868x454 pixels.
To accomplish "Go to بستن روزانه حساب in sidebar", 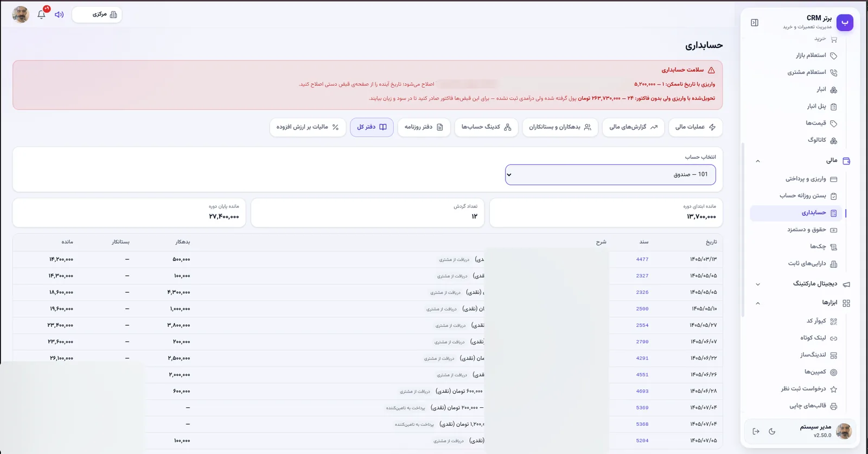I will click(x=797, y=196).
